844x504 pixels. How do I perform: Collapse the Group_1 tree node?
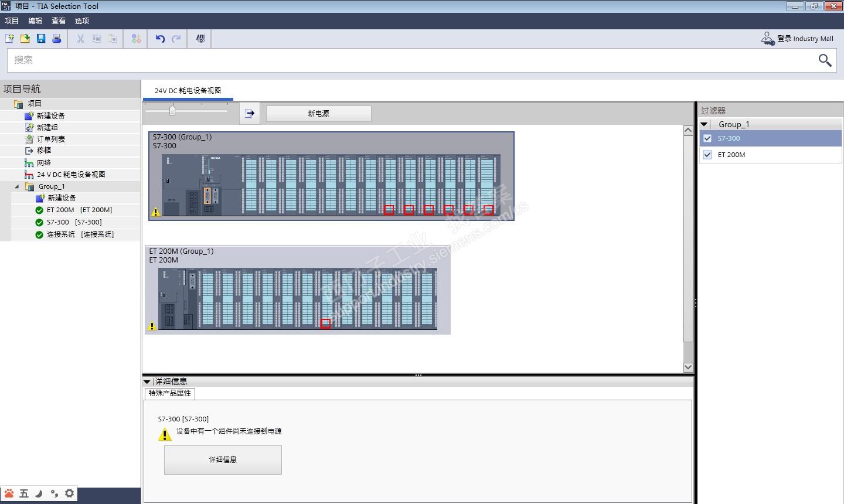coord(17,187)
